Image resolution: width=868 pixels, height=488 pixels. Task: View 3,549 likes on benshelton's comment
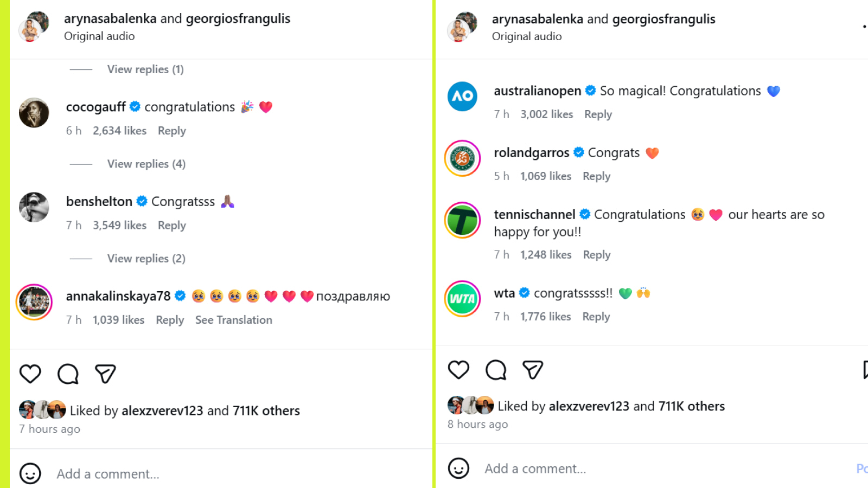119,225
